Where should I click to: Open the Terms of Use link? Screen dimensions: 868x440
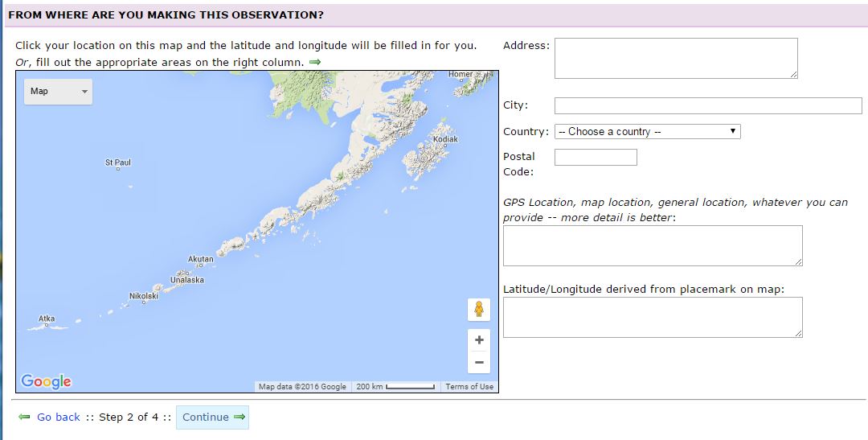(469, 387)
